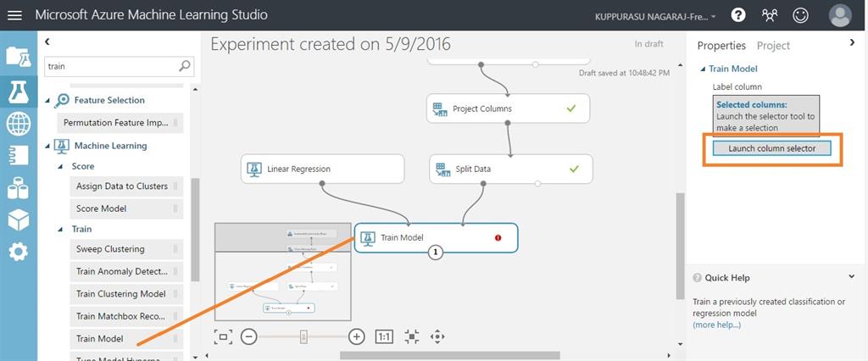Open the hamburger navigation menu
The width and height of the screenshot is (868, 361).
[15, 15]
